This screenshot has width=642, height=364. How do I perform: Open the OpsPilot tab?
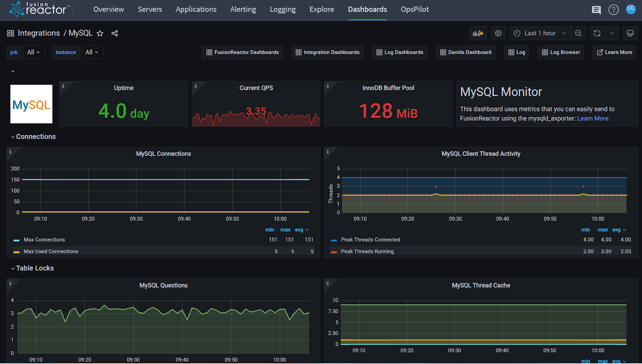click(415, 10)
